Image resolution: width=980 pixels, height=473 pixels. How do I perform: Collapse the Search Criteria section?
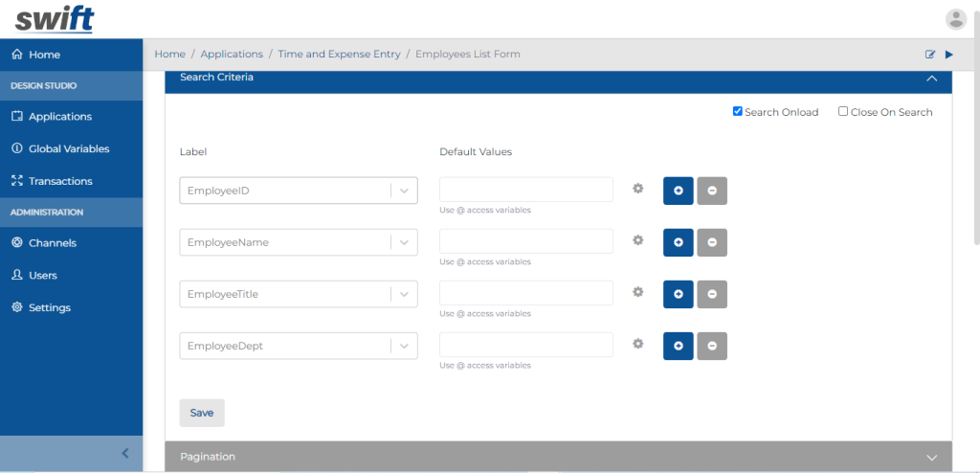coord(932,79)
